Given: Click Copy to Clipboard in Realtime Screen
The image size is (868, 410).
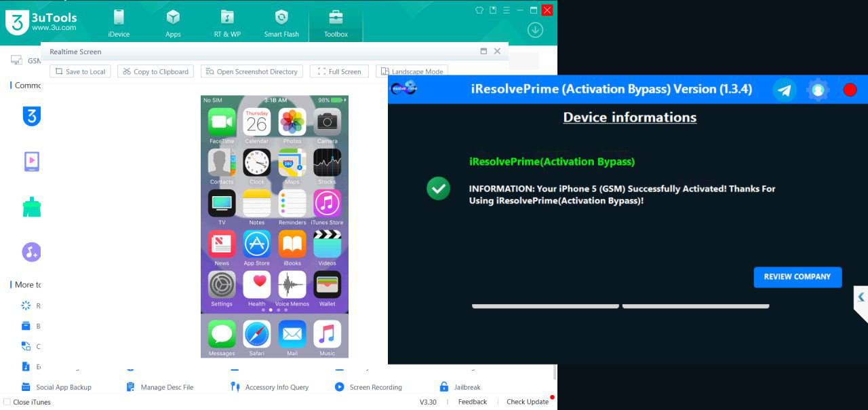Looking at the screenshot, I should coord(155,71).
